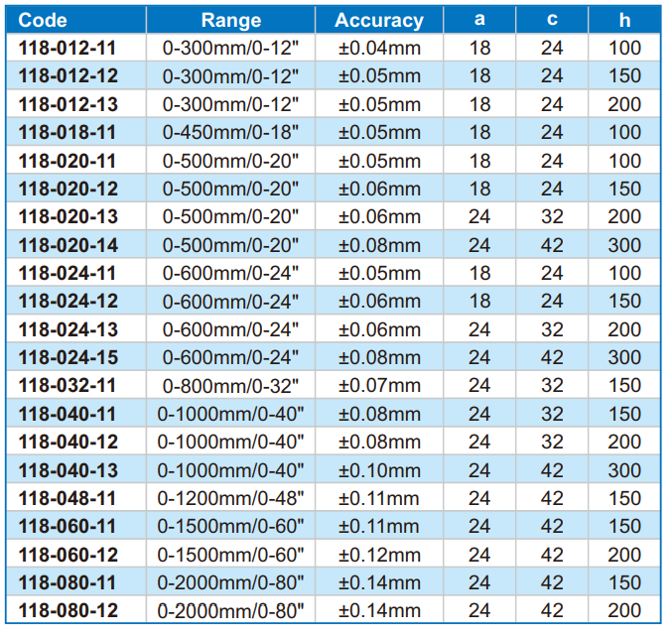672x637 pixels.
Task: Click the ±0.07mm accuracy cell
Action: 379,386
